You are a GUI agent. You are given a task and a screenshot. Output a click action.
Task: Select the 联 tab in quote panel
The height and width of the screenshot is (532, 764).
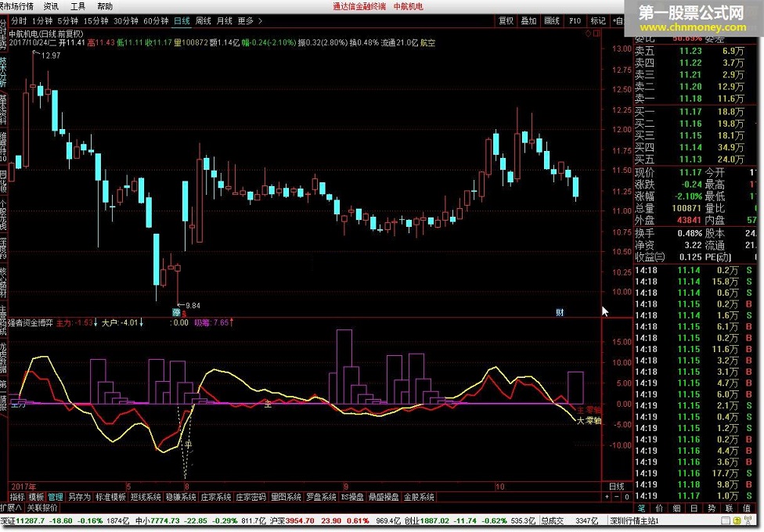730,509
